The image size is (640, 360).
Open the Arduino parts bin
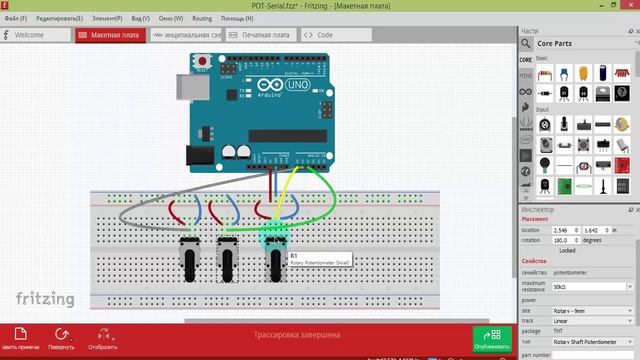(526, 92)
